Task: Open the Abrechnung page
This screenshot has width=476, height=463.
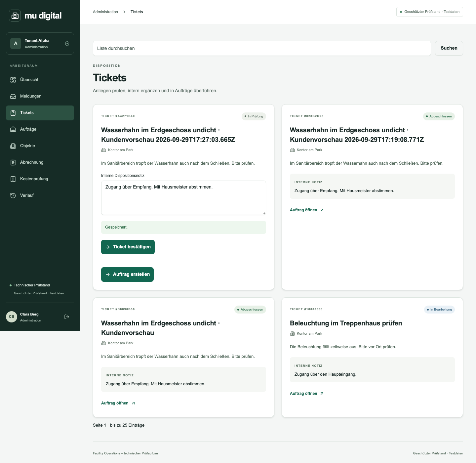Action: [x=40, y=162]
